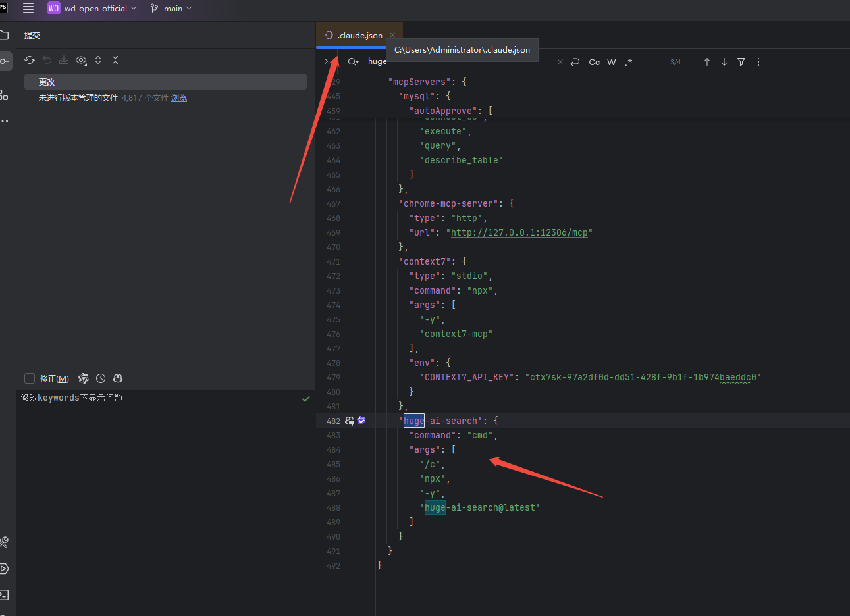Toggle regex .* search option
850x616 pixels.
pos(629,62)
